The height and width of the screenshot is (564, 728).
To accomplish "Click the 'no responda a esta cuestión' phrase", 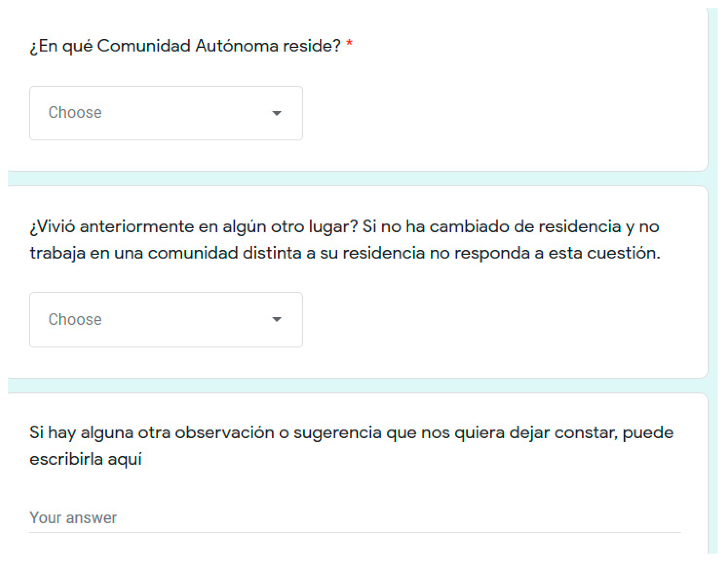I will [545, 253].
